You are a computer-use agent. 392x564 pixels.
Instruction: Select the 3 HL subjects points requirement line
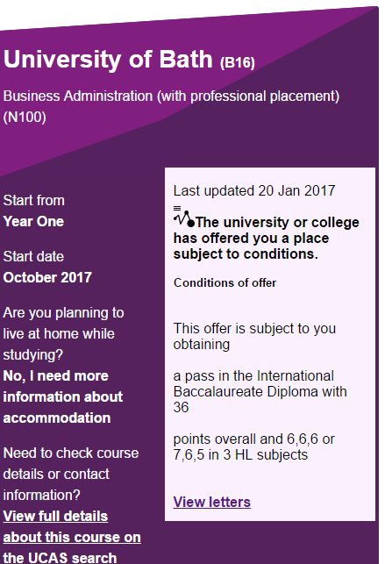(254, 447)
